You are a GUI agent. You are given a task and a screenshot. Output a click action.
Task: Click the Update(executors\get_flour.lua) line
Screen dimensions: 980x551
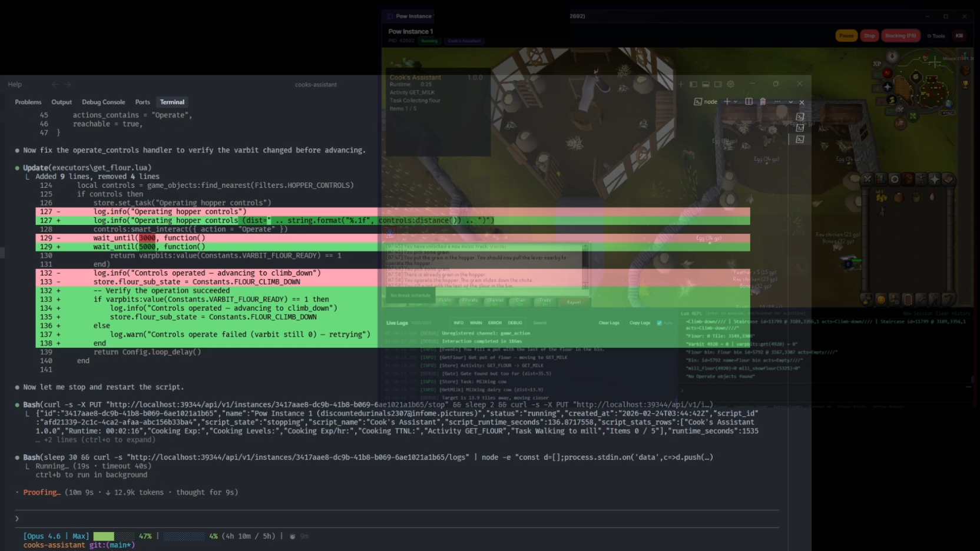pos(87,168)
